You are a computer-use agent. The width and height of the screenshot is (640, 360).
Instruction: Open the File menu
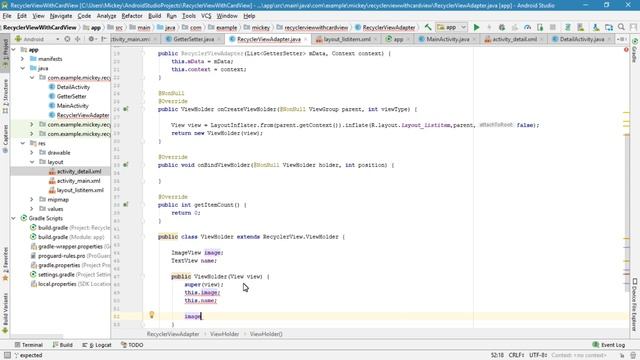[7, 16]
